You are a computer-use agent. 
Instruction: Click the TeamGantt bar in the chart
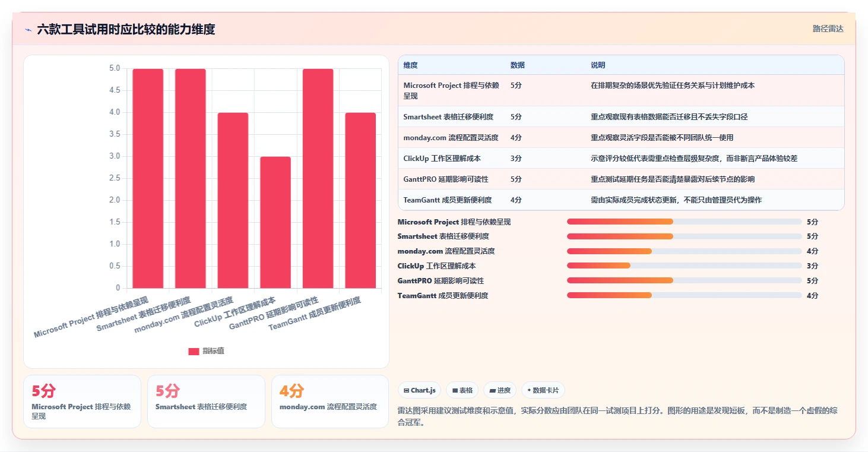[360, 200]
